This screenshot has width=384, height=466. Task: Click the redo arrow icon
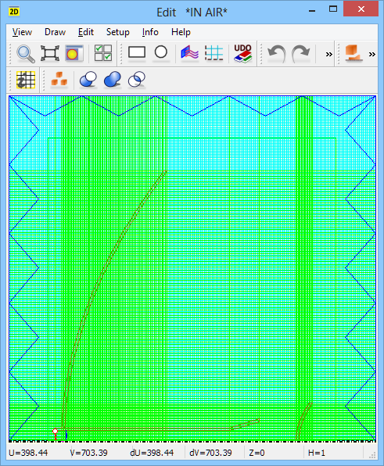301,53
